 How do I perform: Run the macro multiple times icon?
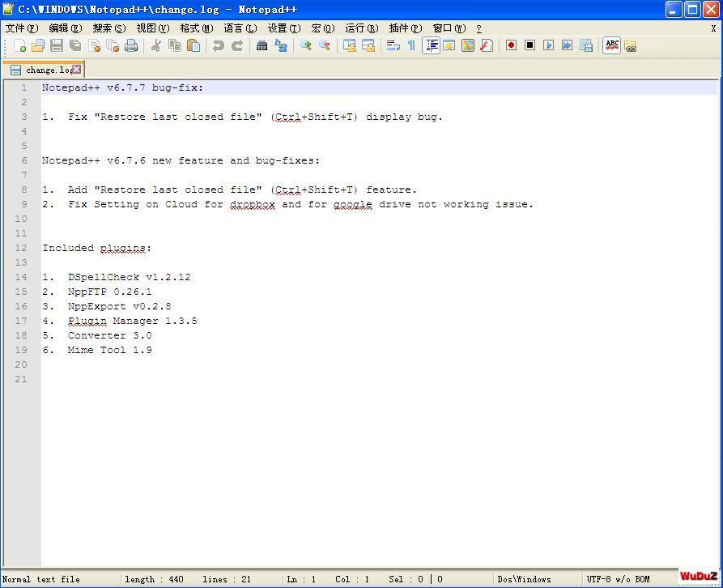(568, 45)
